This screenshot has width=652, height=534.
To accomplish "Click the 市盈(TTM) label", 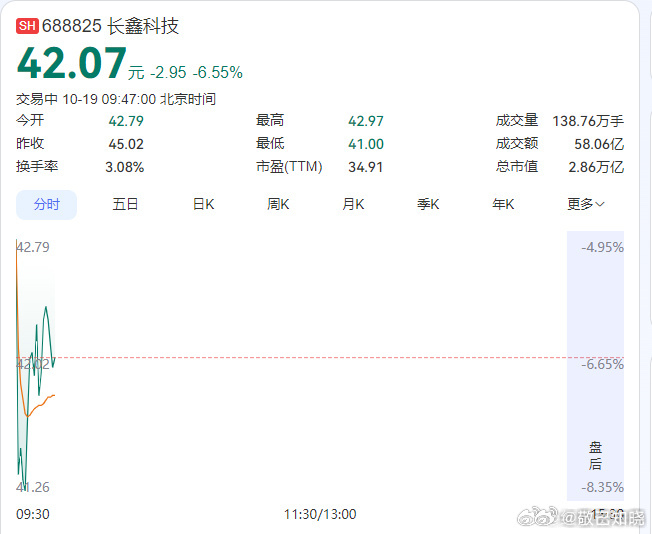I will pyautogui.click(x=289, y=166).
